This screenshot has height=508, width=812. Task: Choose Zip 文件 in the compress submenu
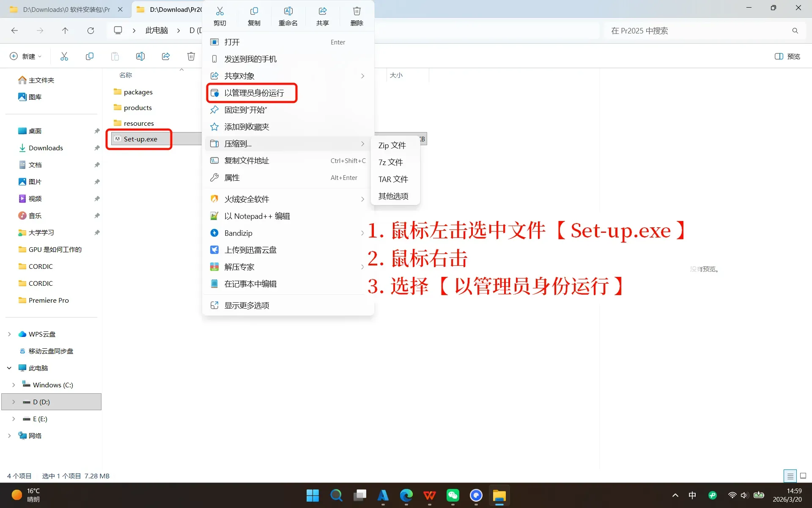[x=392, y=145]
